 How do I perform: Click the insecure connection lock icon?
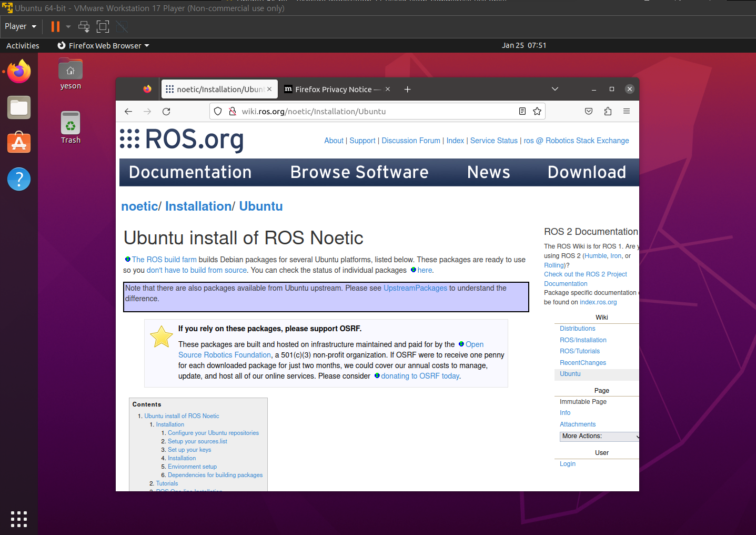pyautogui.click(x=232, y=111)
